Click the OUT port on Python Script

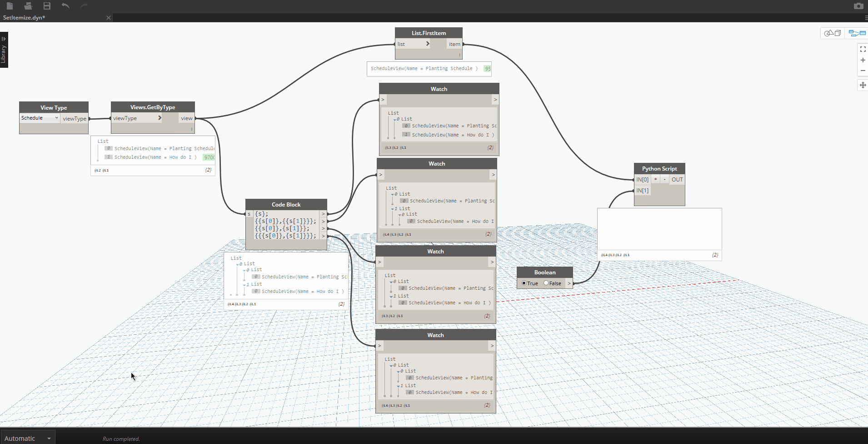(x=677, y=179)
